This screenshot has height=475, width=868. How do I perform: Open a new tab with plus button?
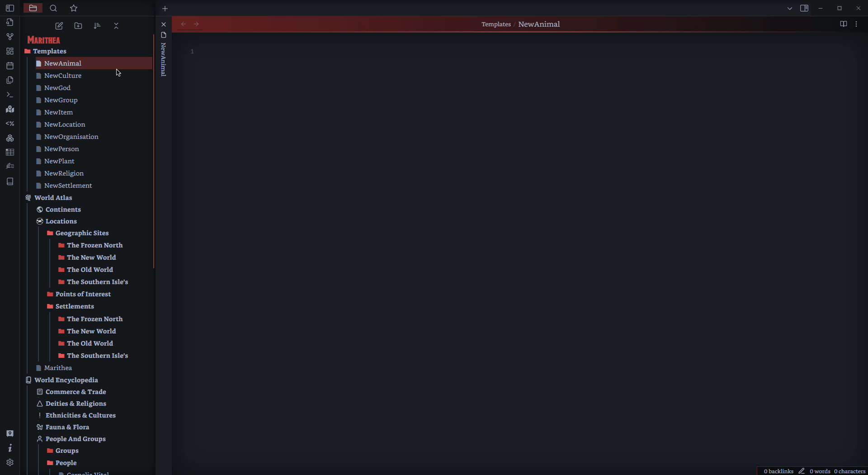[165, 9]
